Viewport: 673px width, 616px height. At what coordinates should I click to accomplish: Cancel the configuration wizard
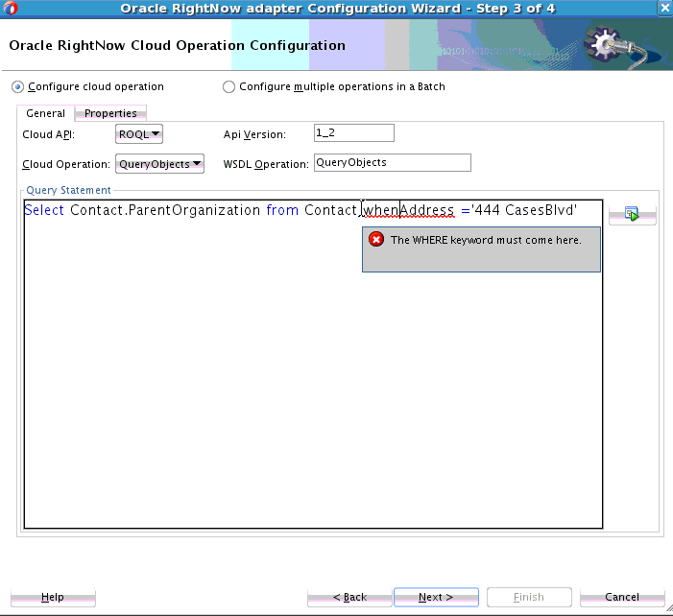click(622, 597)
